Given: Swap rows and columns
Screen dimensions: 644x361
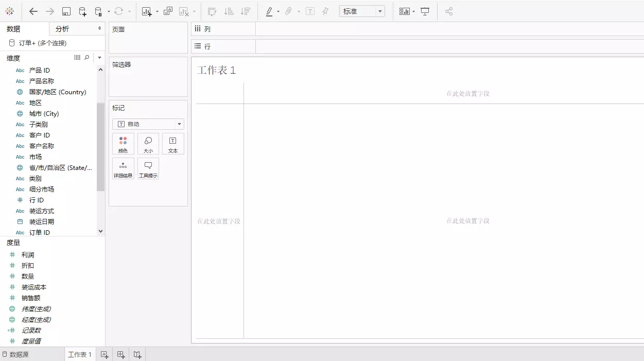Looking at the screenshot, I should pyautogui.click(x=212, y=11).
